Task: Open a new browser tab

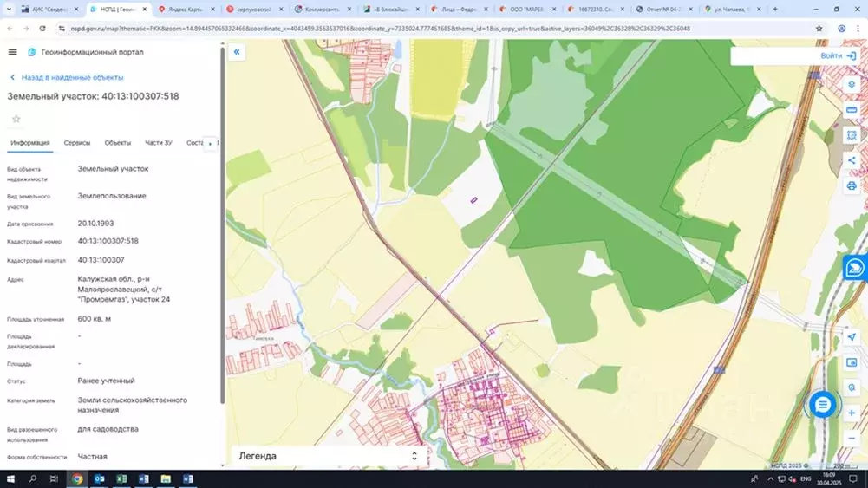Action: pyautogui.click(x=775, y=9)
